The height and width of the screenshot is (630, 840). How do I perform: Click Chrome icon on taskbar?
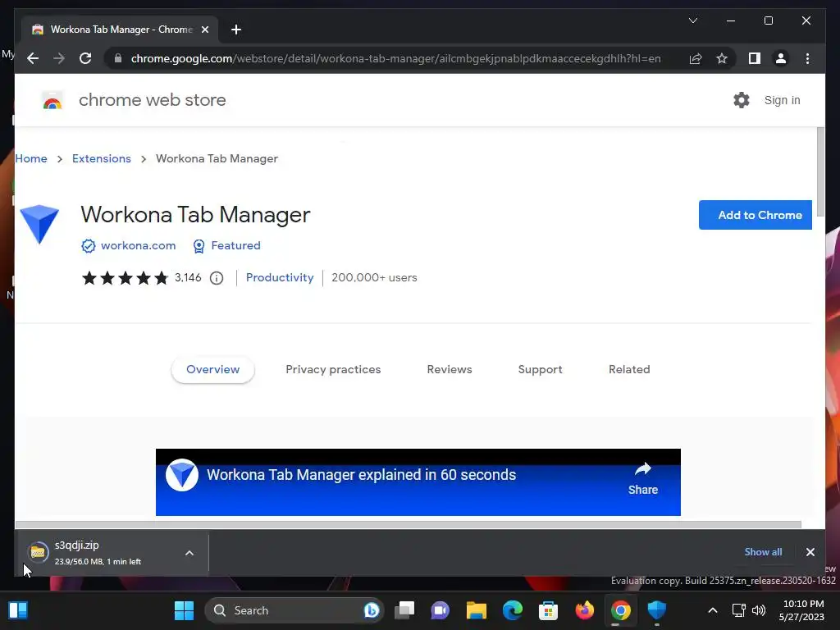(620, 610)
